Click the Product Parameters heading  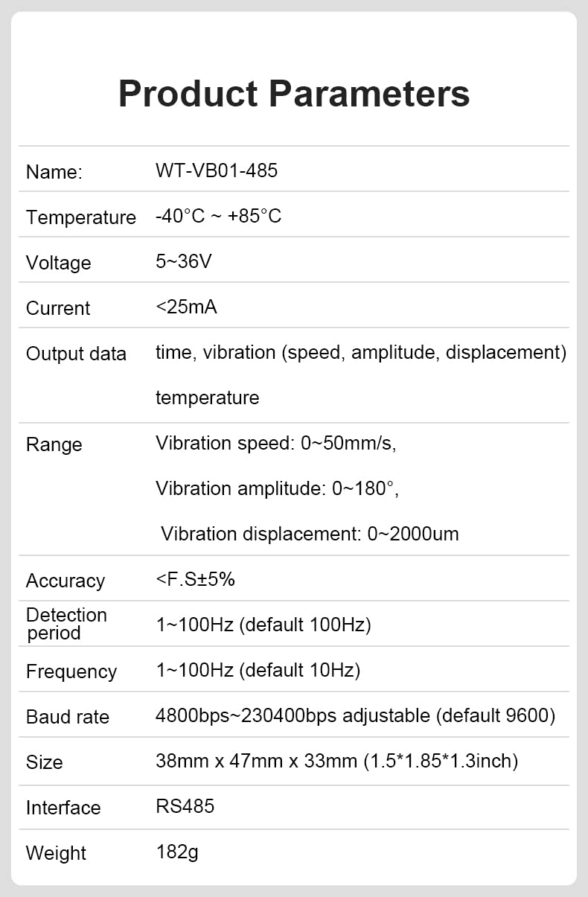click(x=294, y=95)
